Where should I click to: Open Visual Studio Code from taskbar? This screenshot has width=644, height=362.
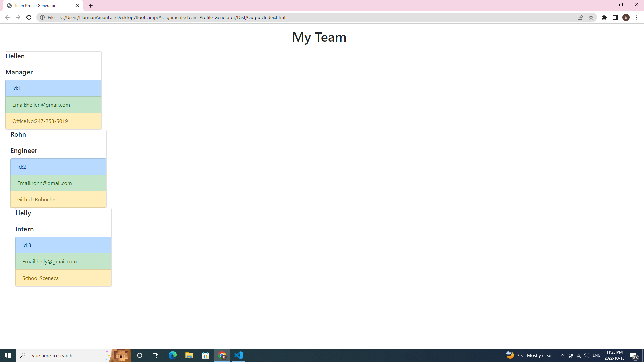point(238,355)
